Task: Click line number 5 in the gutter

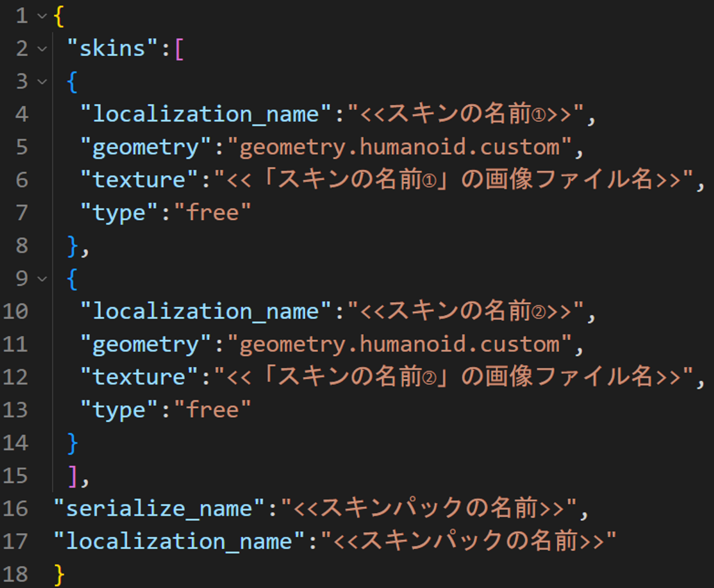Action: coord(21,147)
